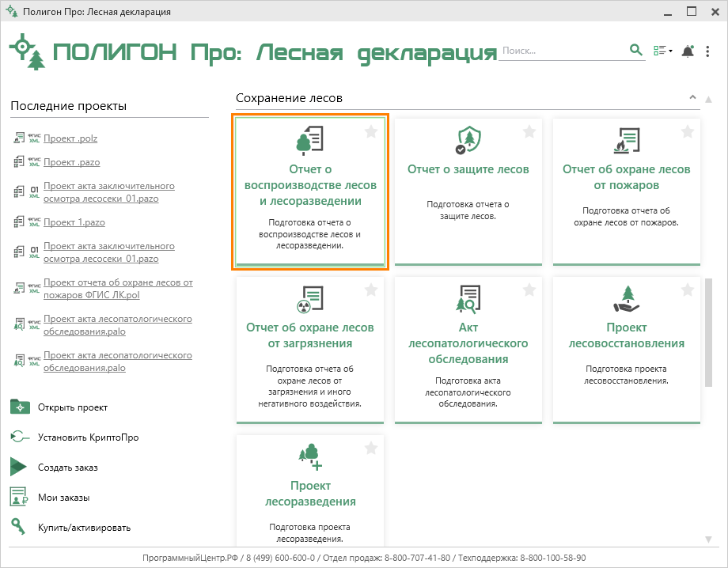
Task: Click the search magnifier icon
Action: point(635,50)
